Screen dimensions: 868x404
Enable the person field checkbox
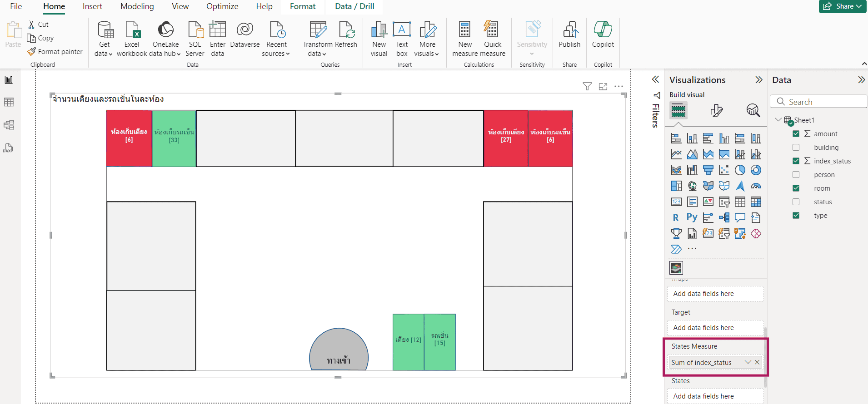pos(796,175)
